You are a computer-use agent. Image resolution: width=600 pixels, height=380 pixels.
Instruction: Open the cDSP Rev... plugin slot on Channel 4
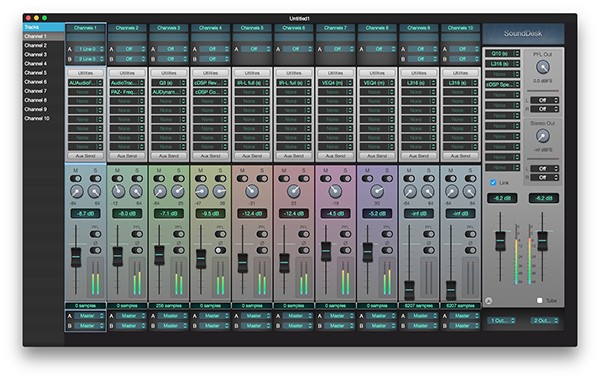pos(210,83)
